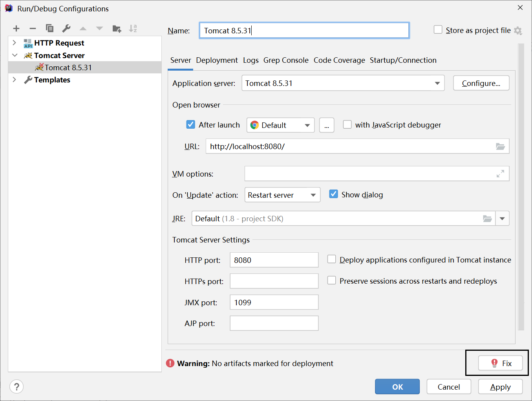
Task: Enable Store as project file checkbox
Action: 438,30
